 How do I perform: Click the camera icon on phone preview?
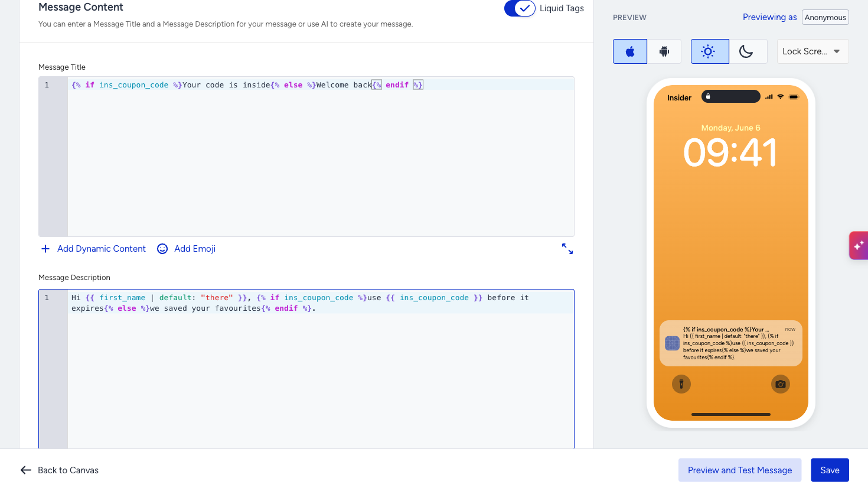[x=781, y=384]
